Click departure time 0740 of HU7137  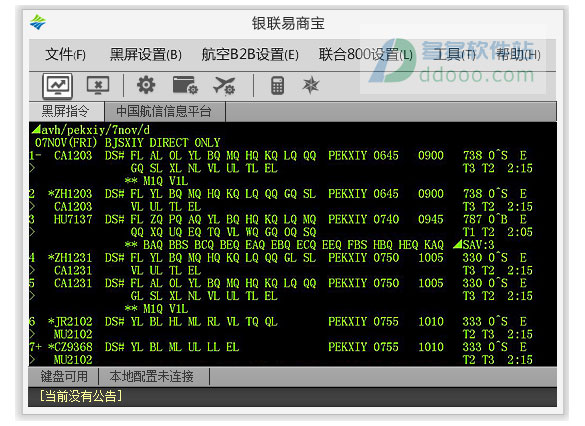386,219
